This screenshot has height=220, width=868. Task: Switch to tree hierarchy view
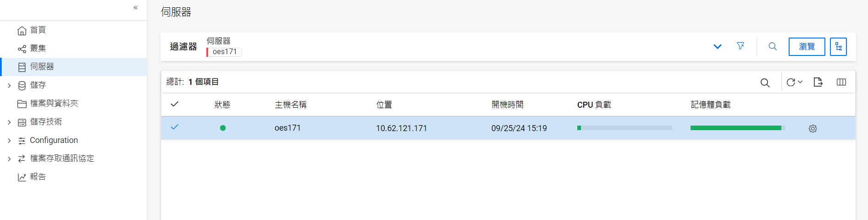(838, 47)
